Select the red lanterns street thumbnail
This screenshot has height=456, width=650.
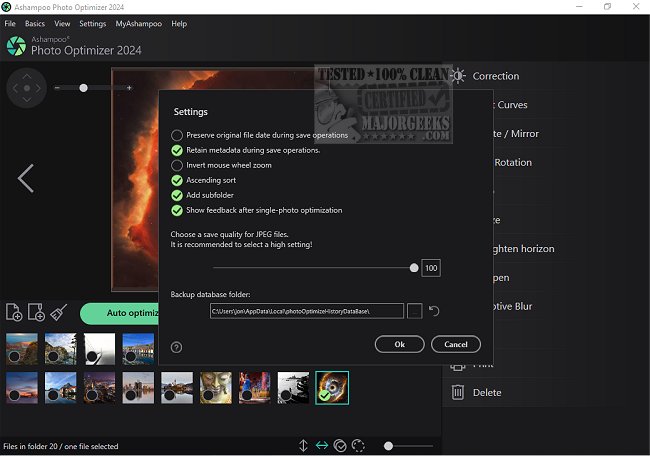coord(255,388)
